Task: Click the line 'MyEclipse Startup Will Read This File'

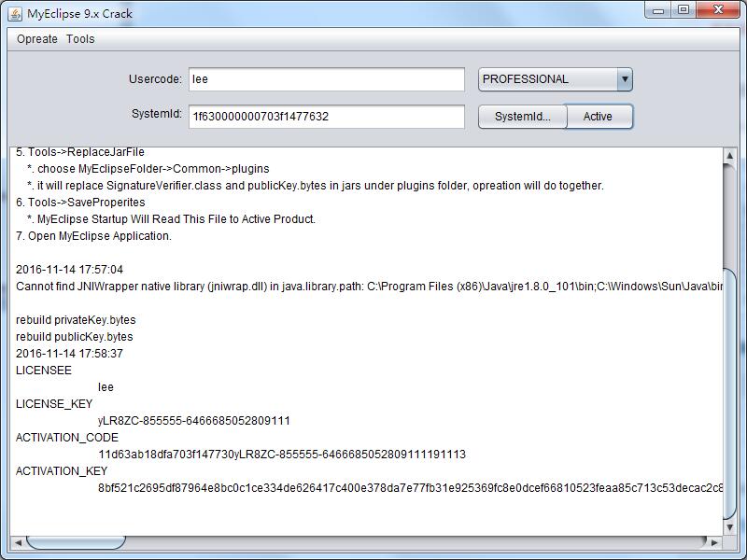Action: pos(172,219)
